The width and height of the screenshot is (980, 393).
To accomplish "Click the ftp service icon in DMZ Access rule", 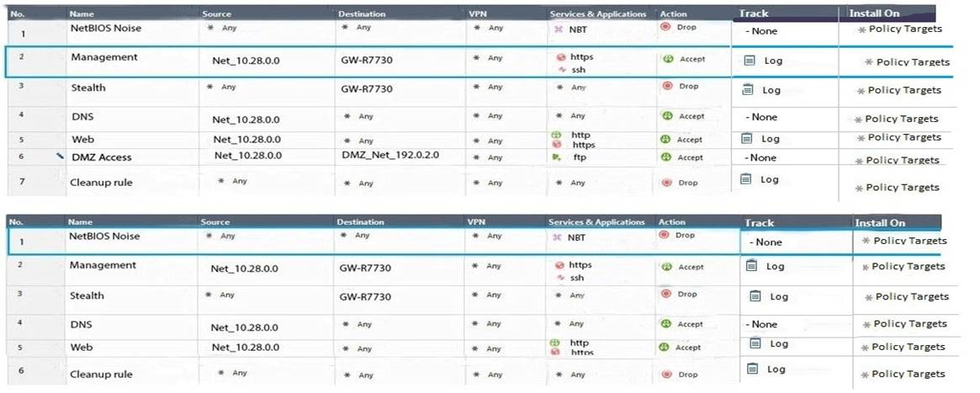I will [556, 157].
